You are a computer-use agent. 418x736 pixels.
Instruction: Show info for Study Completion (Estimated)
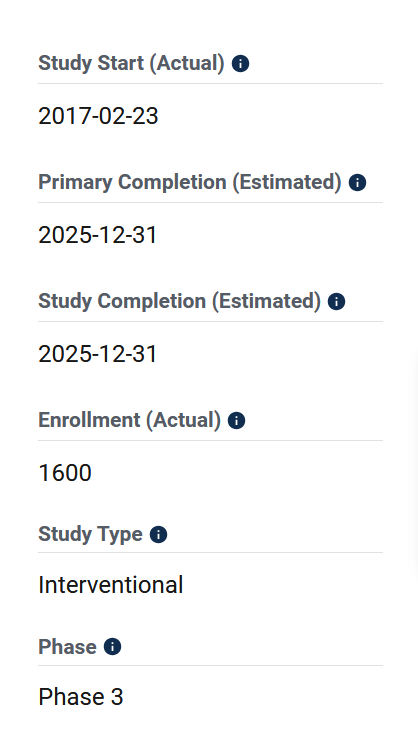pyautogui.click(x=336, y=301)
